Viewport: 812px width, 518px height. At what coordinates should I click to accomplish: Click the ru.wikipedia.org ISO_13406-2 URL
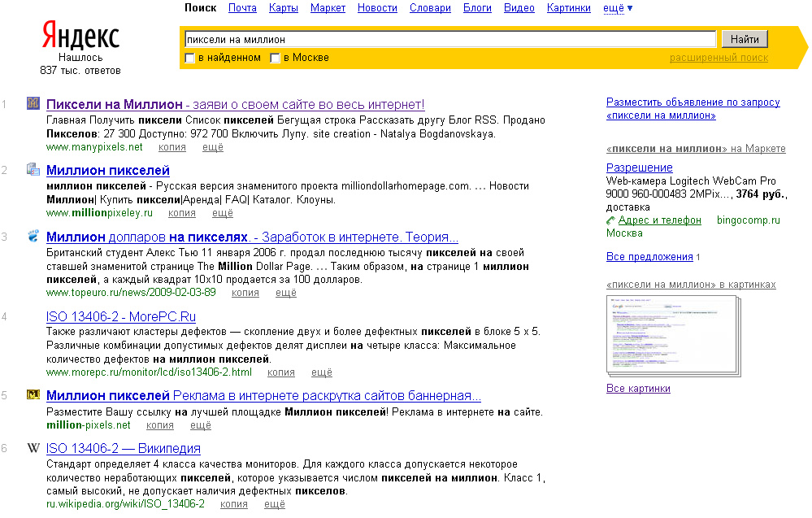coord(125,504)
